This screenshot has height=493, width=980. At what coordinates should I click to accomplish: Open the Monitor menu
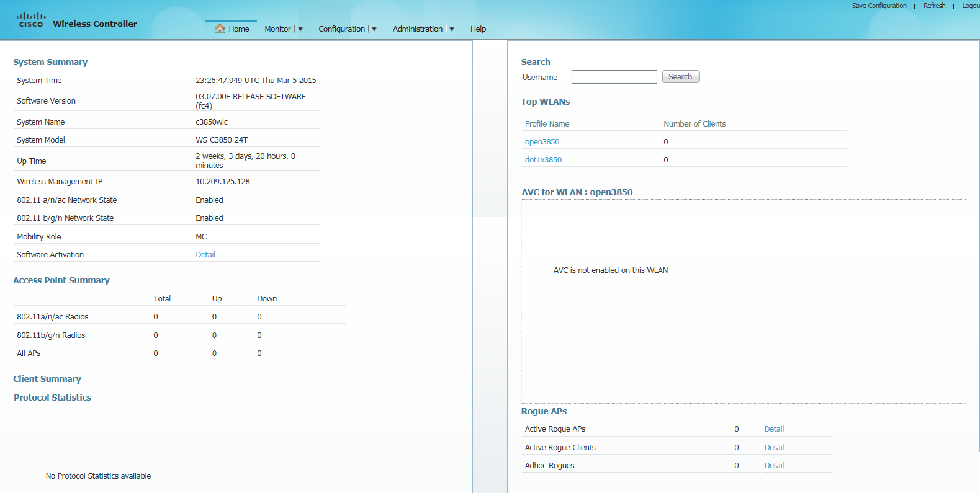click(277, 29)
